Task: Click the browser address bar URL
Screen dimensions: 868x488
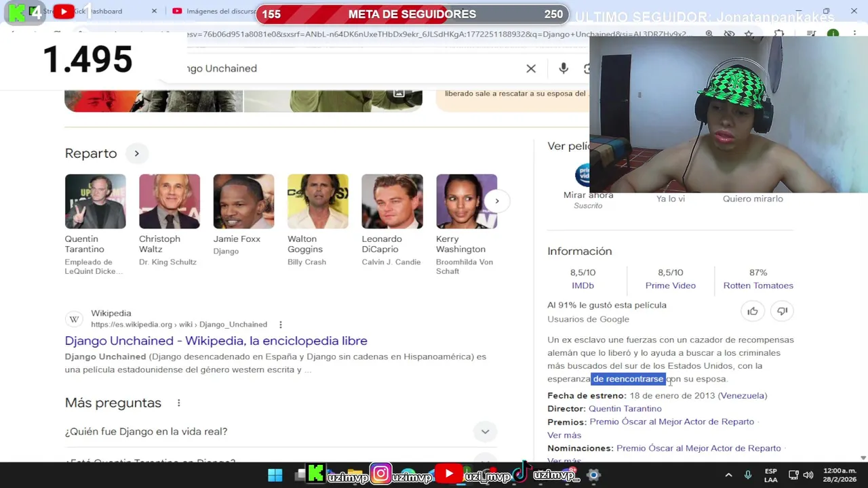Action: [x=437, y=34]
